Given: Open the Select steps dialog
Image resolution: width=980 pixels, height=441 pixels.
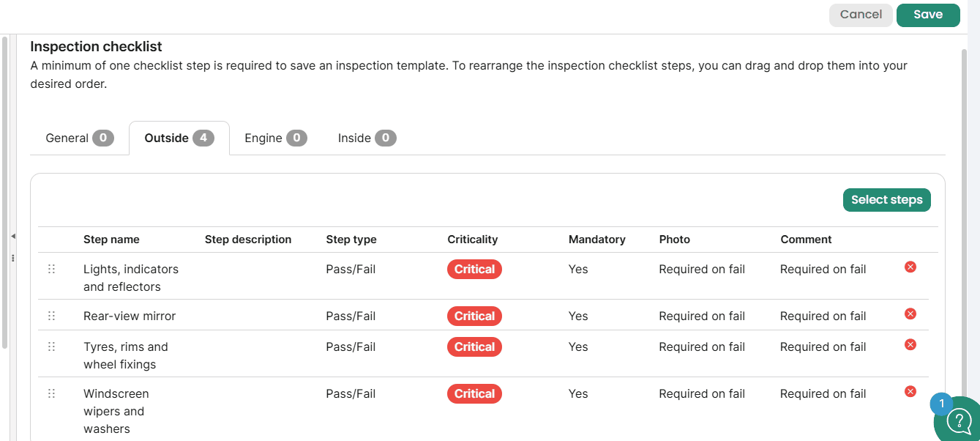Looking at the screenshot, I should pyautogui.click(x=886, y=199).
